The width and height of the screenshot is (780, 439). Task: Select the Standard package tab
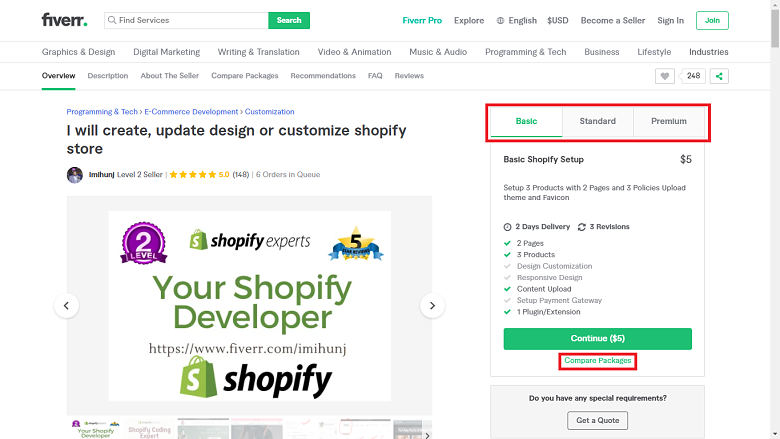(x=597, y=121)
